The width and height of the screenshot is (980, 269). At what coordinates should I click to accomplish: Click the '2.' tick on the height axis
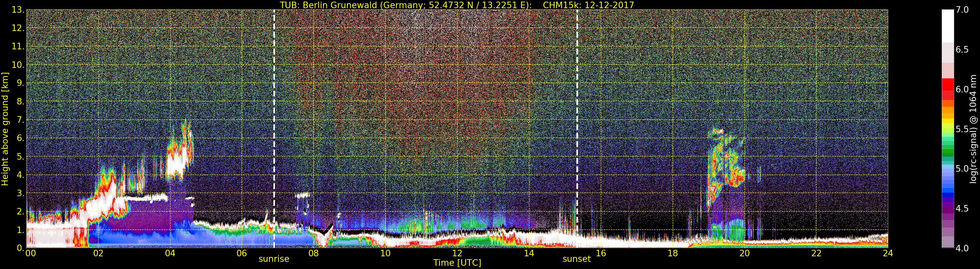click(21, 212)
